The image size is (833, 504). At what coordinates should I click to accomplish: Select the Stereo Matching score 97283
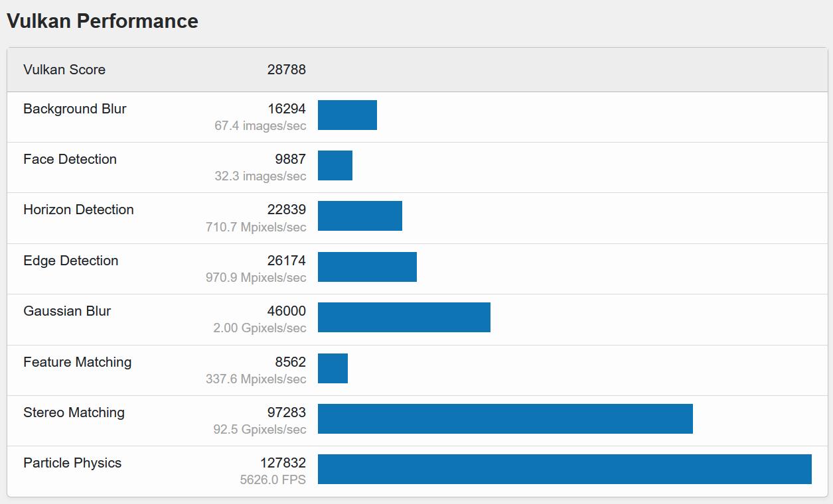tap(287, 412)
